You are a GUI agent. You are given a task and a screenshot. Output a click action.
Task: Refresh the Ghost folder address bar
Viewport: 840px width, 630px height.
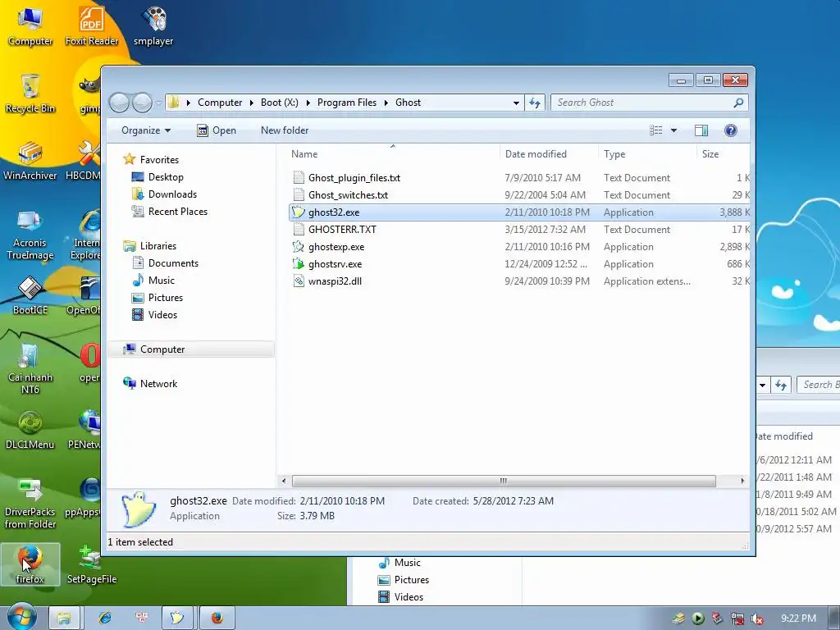535,103
